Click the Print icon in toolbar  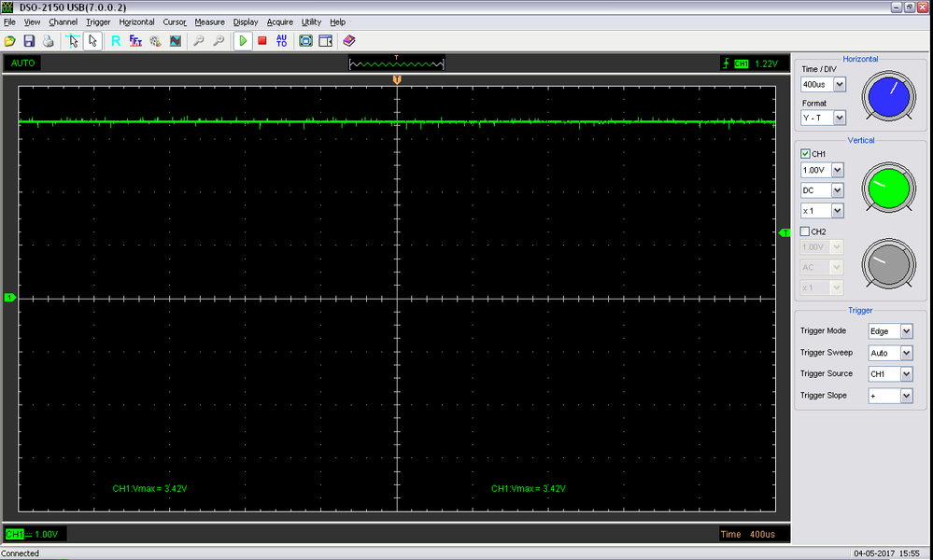pos(48,41)
